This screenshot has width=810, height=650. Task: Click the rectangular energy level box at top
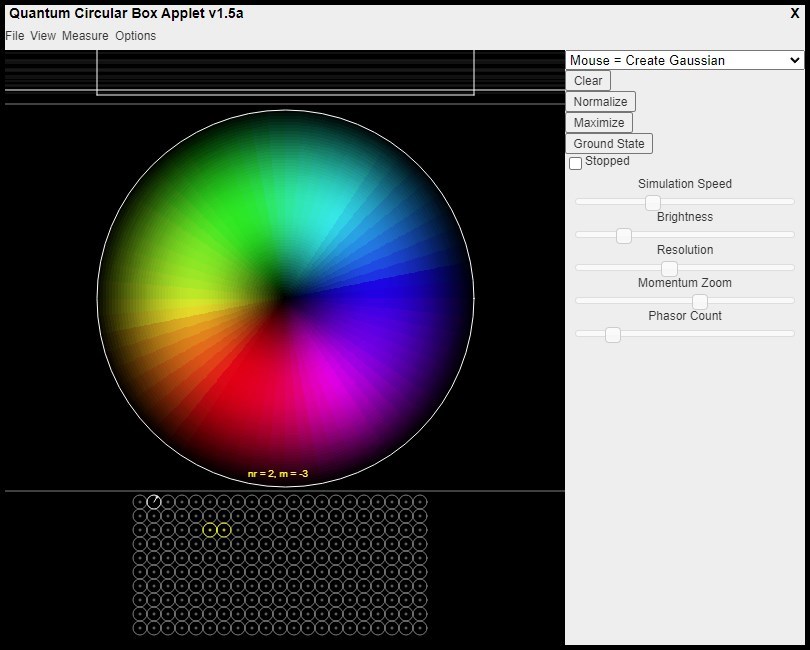tap(285, 73)
